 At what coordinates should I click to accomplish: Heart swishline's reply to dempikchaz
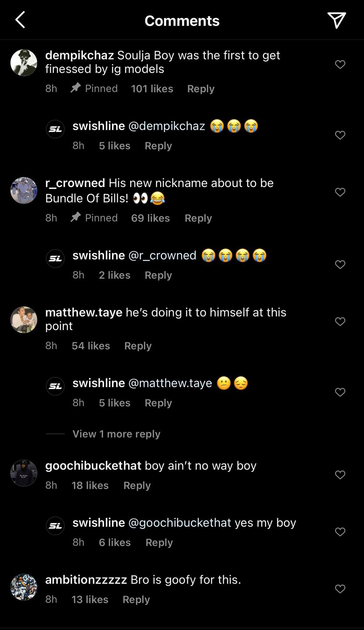pos(340,135)
